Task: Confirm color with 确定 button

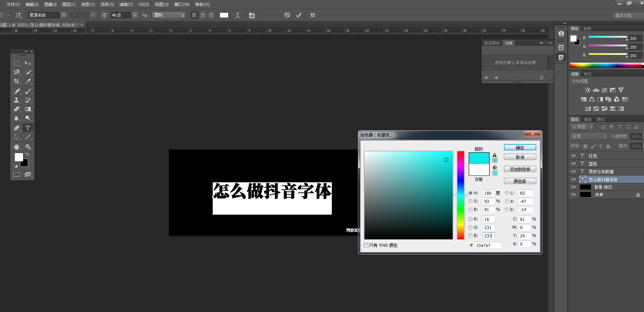Action: pyautogui.click(x=520, y=148)
